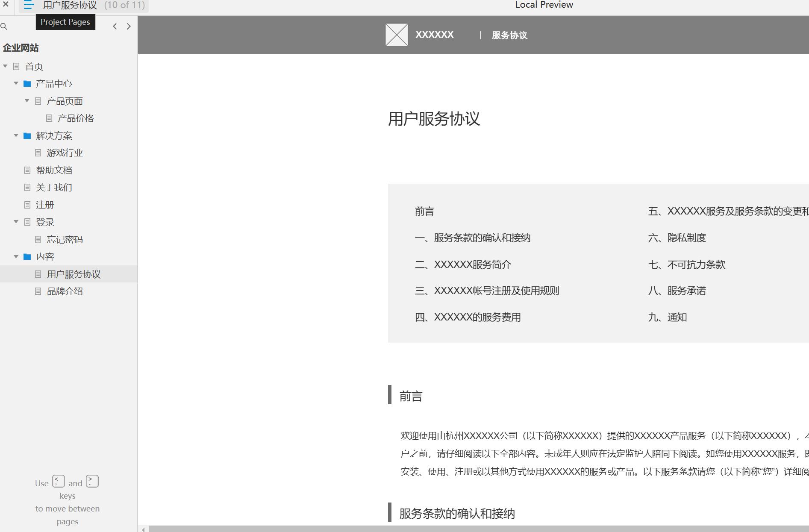809x532 pixels.
Task: Collapse the 产品中心 folder
Action: tap(16, 83)
